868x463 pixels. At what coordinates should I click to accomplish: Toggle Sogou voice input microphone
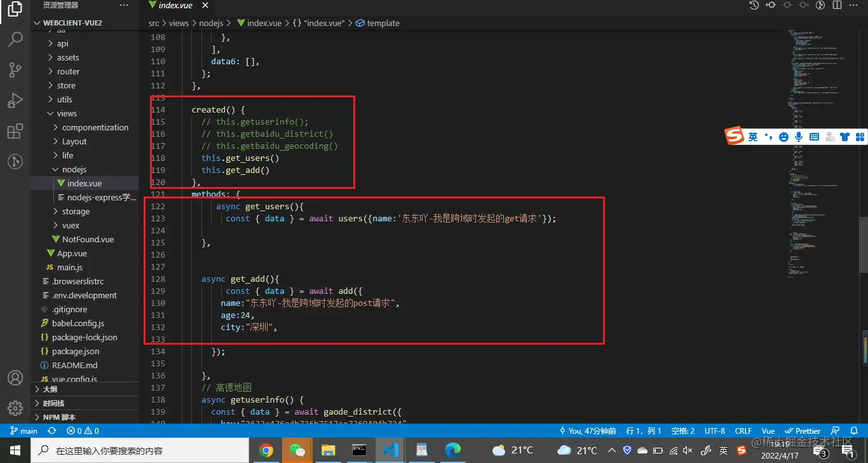click(799, 137)
